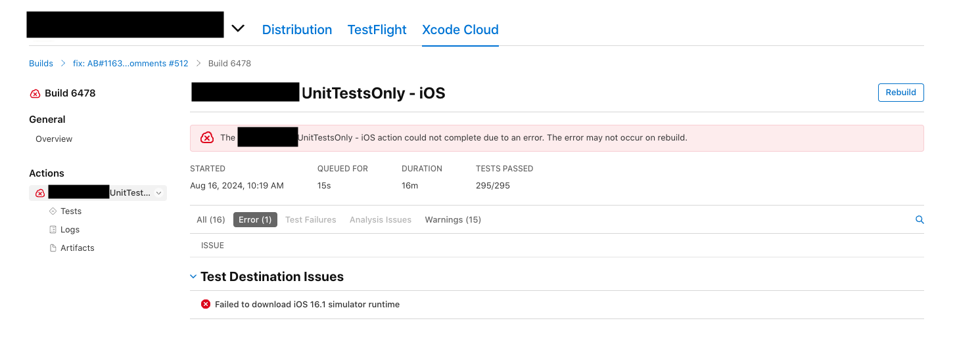Screen dimensions: 980x350
Task: Show All (16) issues
Action: tap(211, 220)
